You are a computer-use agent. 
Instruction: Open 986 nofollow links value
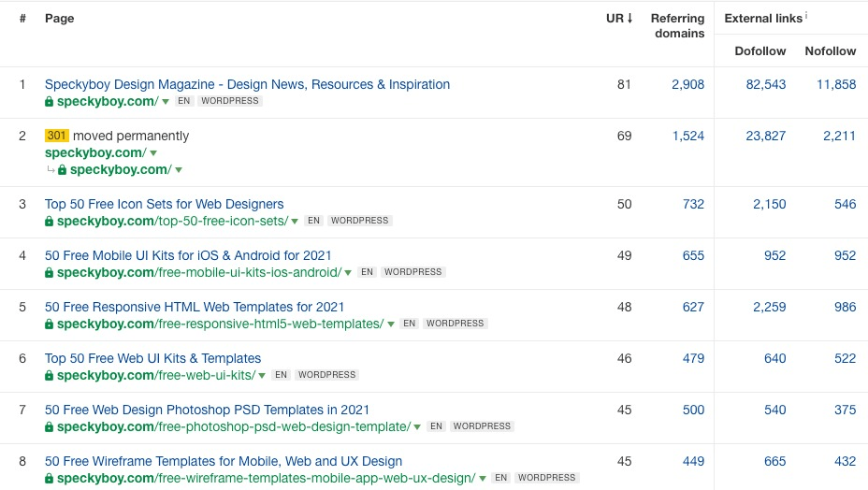[846, 307]
